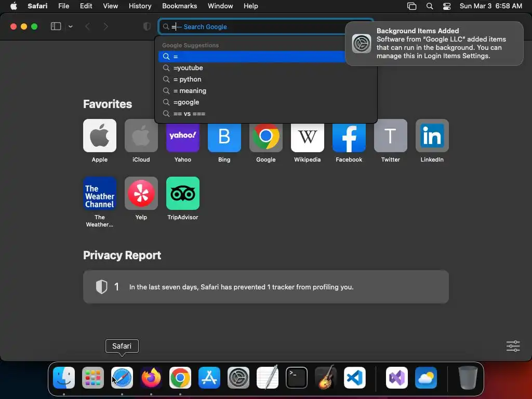Viewport: 532px width, 399px height.
Task: Open the Apple menu
Action: pos(14,6)
